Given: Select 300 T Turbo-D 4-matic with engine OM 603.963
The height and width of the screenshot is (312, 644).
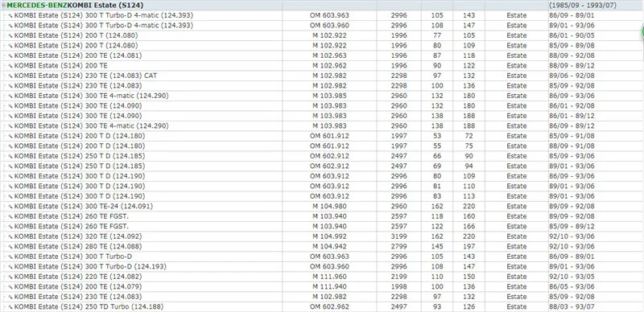Looking at the screenshot, I should point(322,15).
